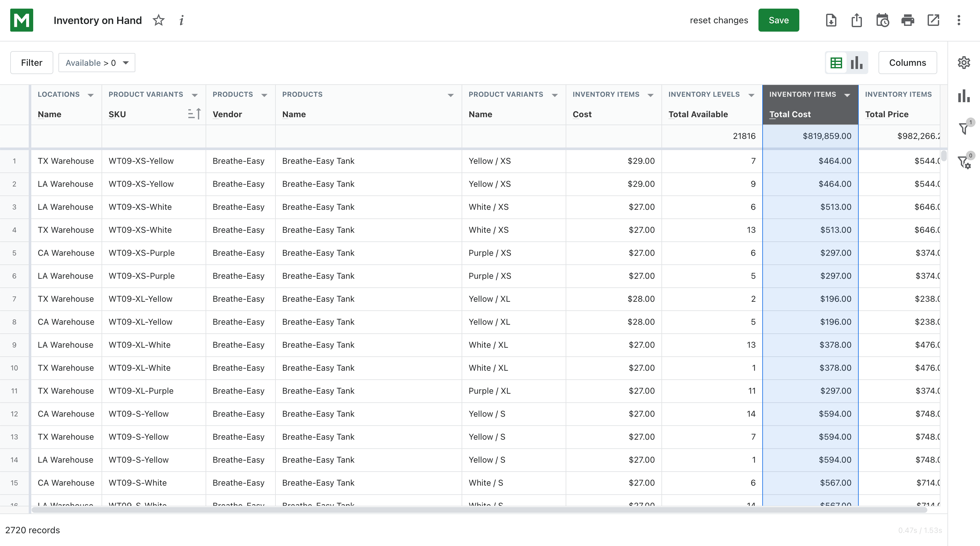
Task: Open the Inventory Items Cost header dropdown
Action: tap(651, 95)
